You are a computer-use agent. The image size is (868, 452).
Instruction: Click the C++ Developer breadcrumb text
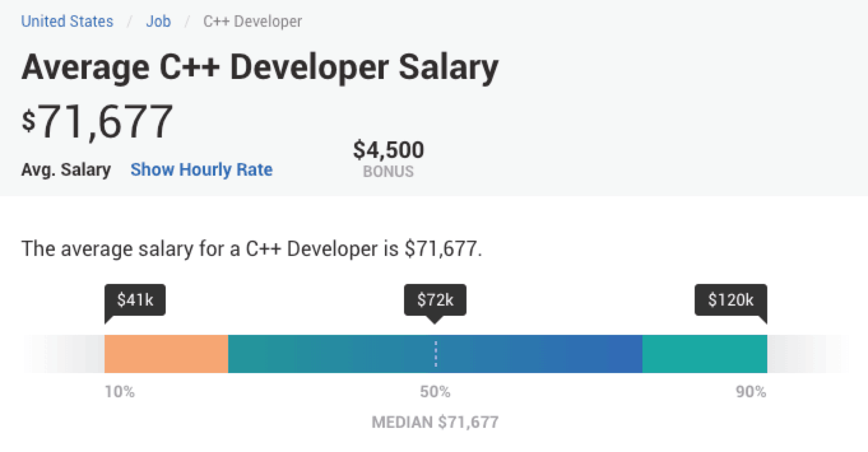(x=252, y=21)
